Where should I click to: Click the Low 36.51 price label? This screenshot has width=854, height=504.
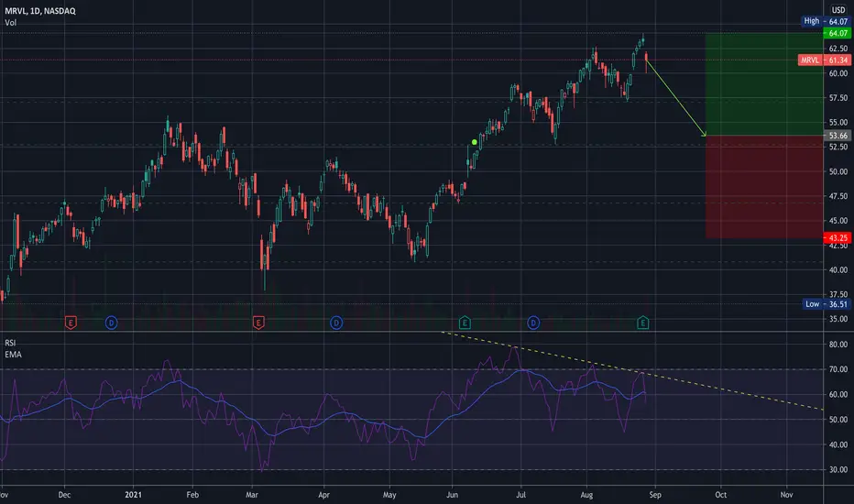(x=826, y=304)
